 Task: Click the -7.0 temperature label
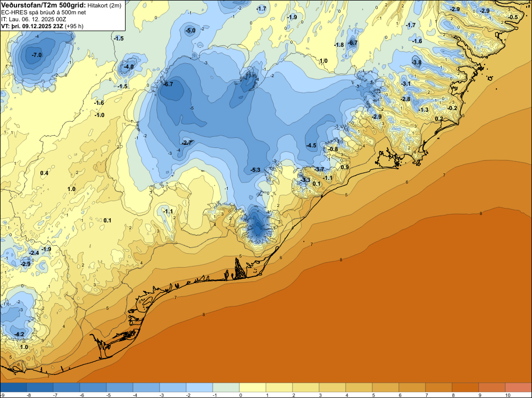pos(36,55)
